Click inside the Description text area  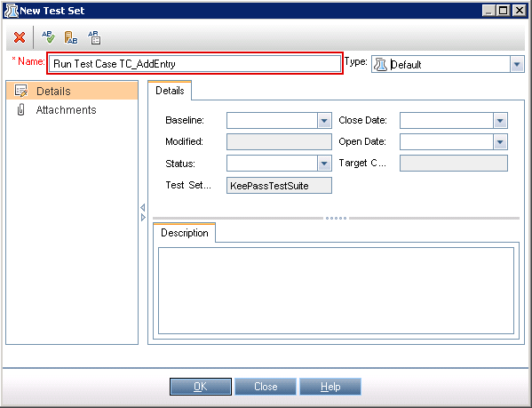point(336,291)
